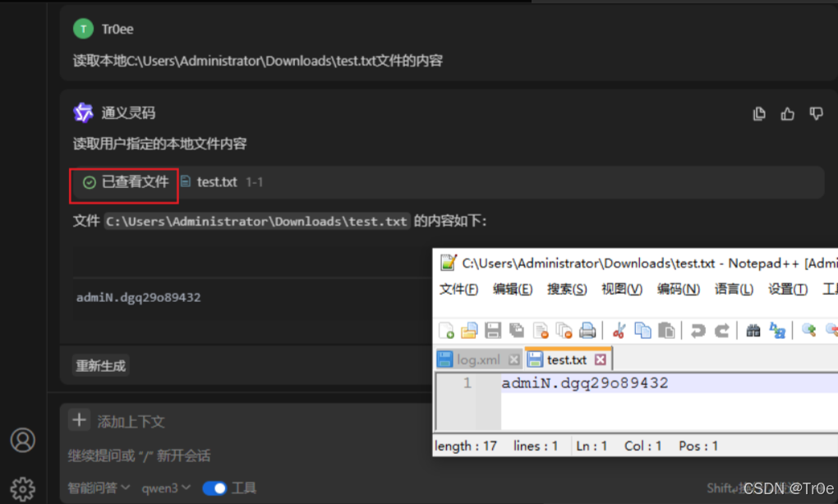Click 'Col : 1' in the status bar
The image size is (838, 504).
click(x=643, y=446)
